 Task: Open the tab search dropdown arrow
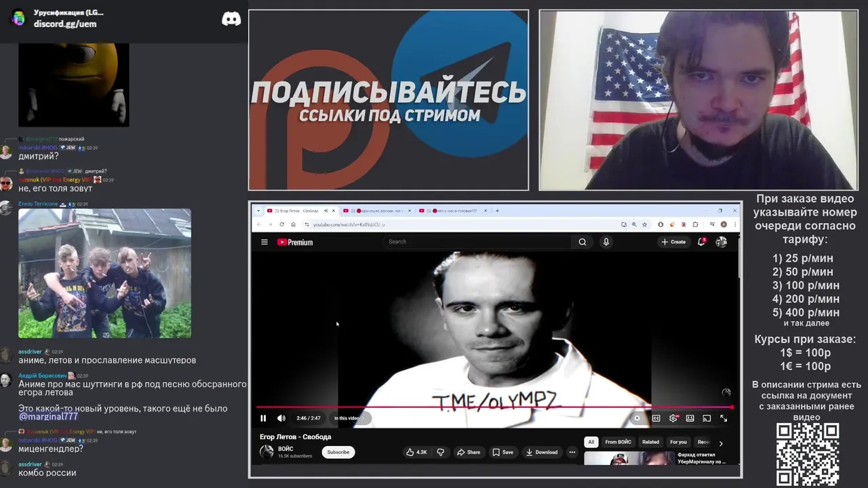click(x=258, y=211)
